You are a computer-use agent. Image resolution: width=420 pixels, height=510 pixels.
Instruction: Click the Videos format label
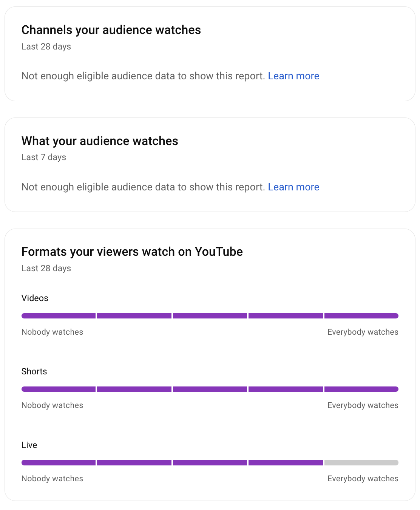35,298
